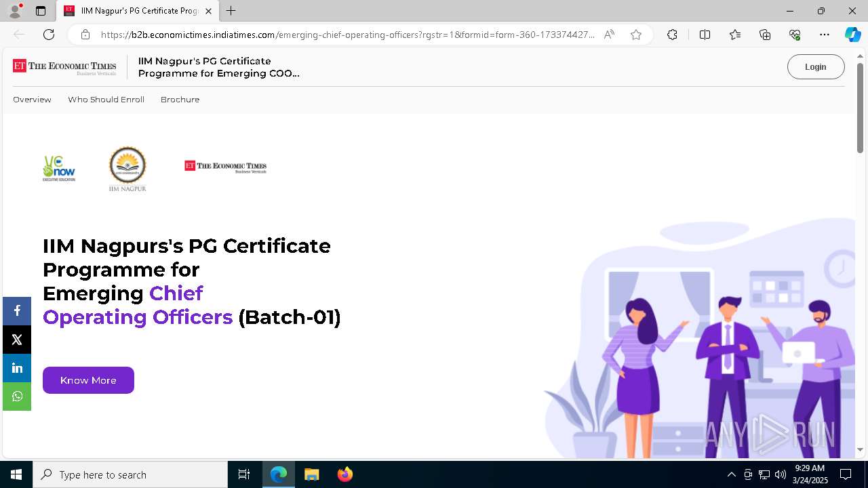Click Microsoft Edge taskbar icon
This screenshot has height=488, width=868.
pos(279,474)
